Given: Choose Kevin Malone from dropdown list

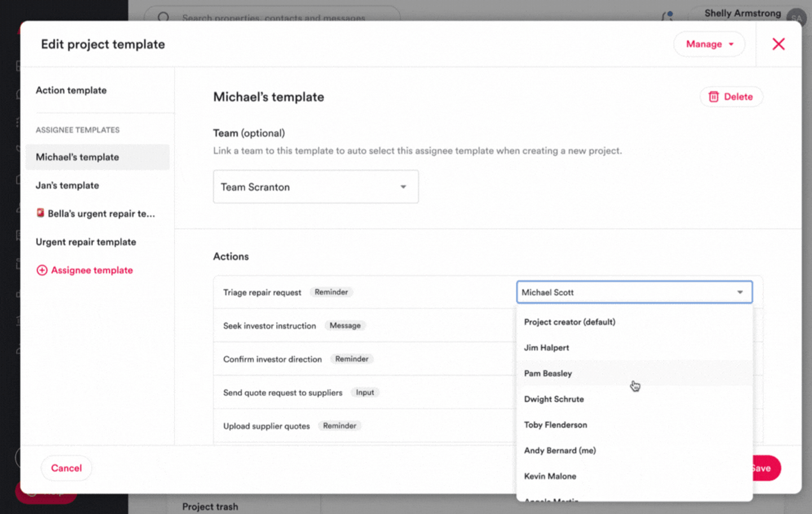Looking at the screenshot, I should point(634,476).
